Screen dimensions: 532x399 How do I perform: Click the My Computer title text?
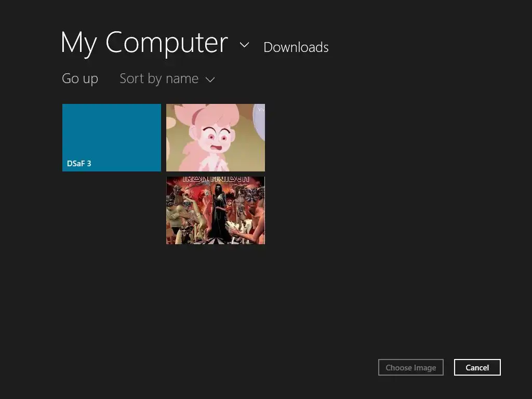point(144,43)
